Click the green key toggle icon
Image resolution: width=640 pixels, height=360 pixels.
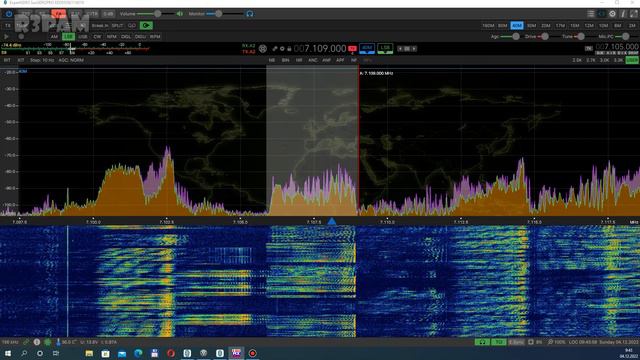146,25
